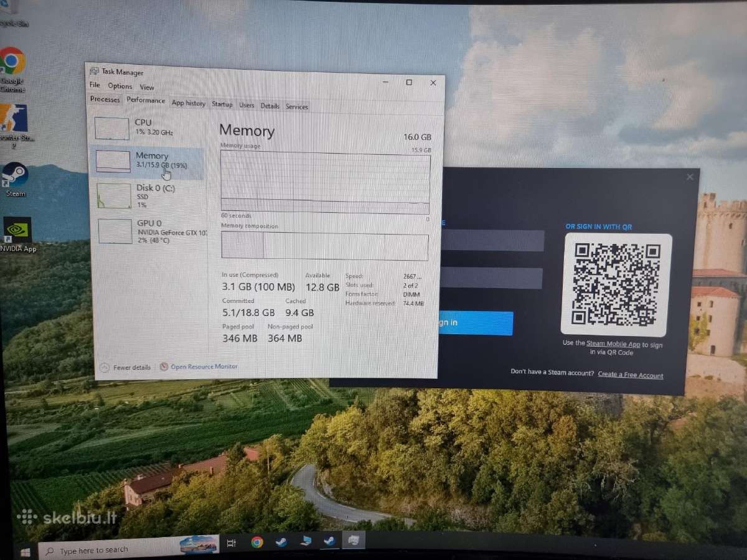Click the 74.4 MB hardware reserved value
This screenshot has width=747, height=560.
click(413, 304)
